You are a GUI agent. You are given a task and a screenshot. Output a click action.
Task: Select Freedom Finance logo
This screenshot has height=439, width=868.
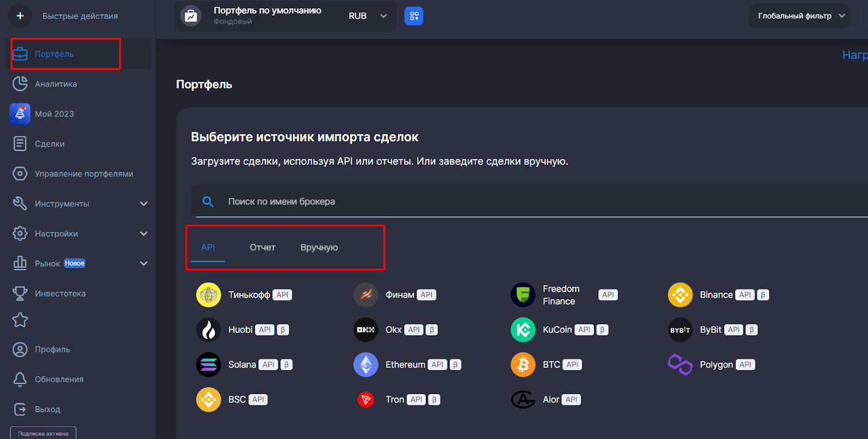click(x=523, y=295)
